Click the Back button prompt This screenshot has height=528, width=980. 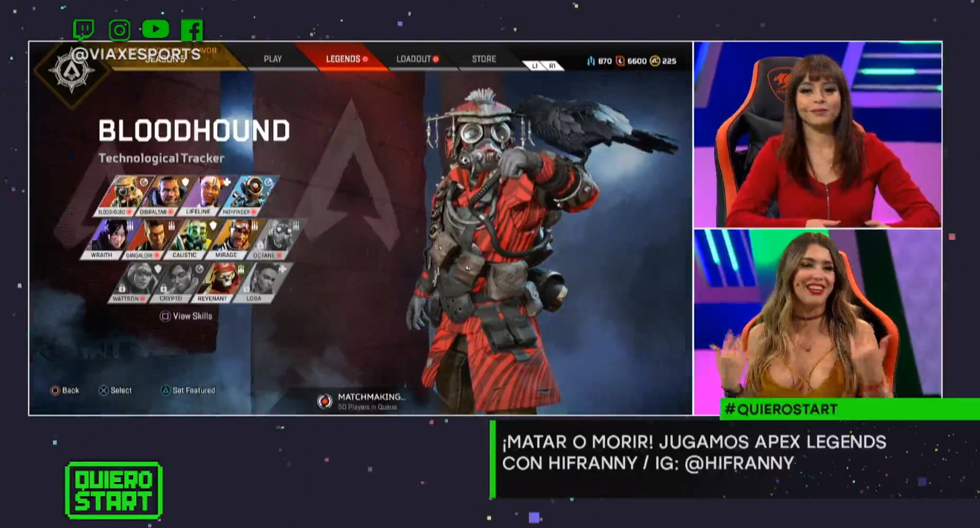tap(64, 390)
